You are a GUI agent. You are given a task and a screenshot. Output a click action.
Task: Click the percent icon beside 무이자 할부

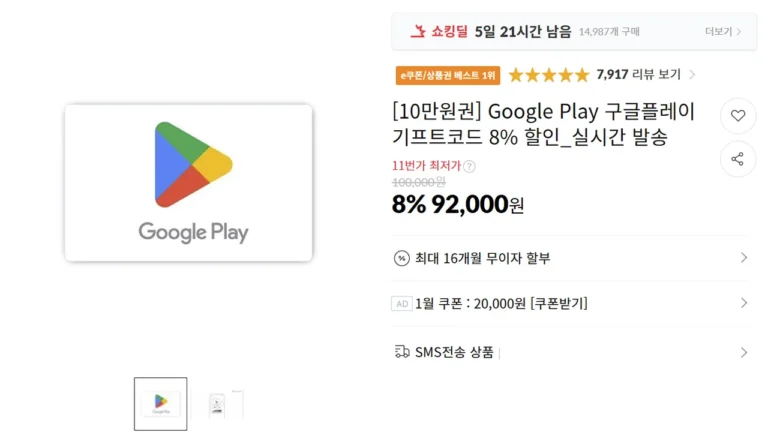(x=402, y=258)
